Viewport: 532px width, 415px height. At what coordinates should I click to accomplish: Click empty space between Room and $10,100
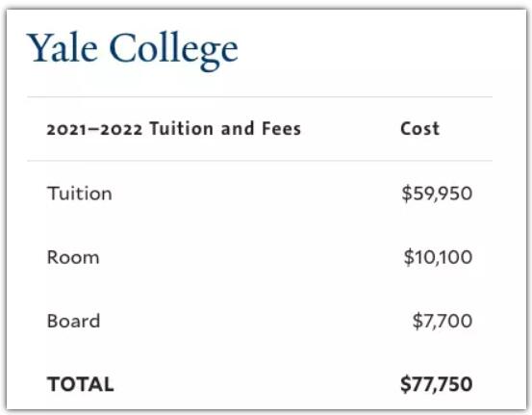point(251,257)
